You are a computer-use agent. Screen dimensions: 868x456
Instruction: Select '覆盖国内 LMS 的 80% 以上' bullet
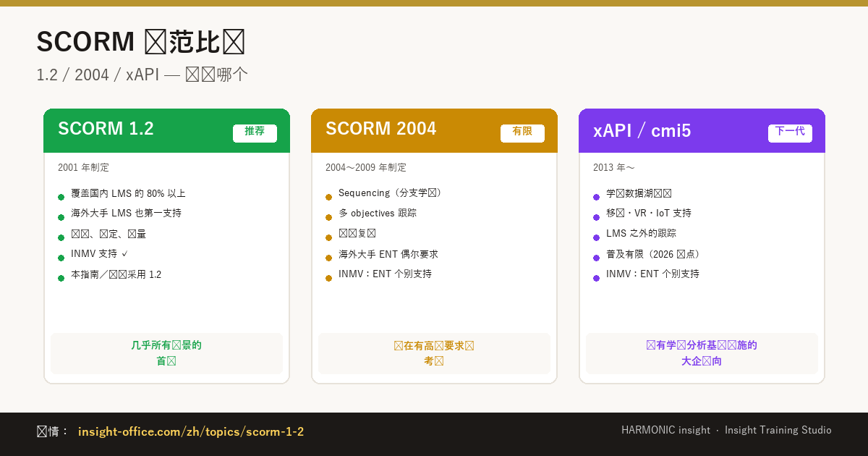point(128,193)
